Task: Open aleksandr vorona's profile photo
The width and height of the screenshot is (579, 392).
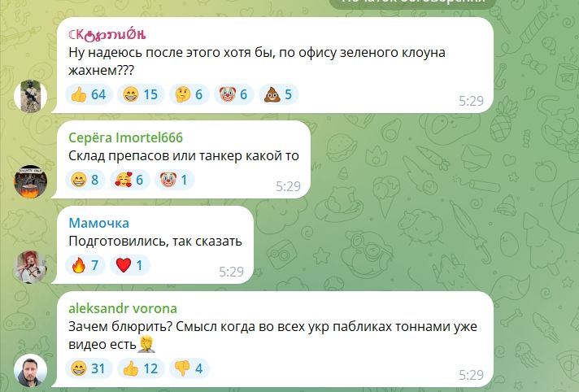Action: pyautogui.click(x=30, y=370)
